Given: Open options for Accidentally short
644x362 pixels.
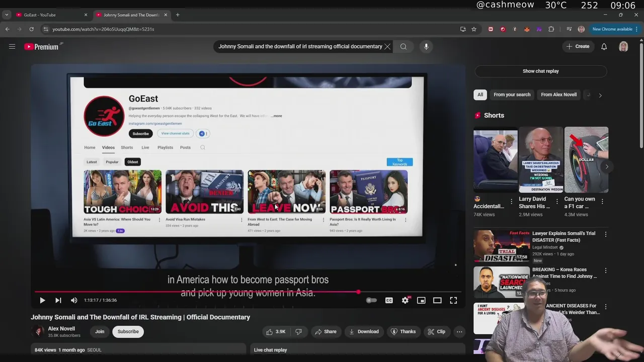Looking at the screenshot, I should pyautogui.click(x=512, y=201).
